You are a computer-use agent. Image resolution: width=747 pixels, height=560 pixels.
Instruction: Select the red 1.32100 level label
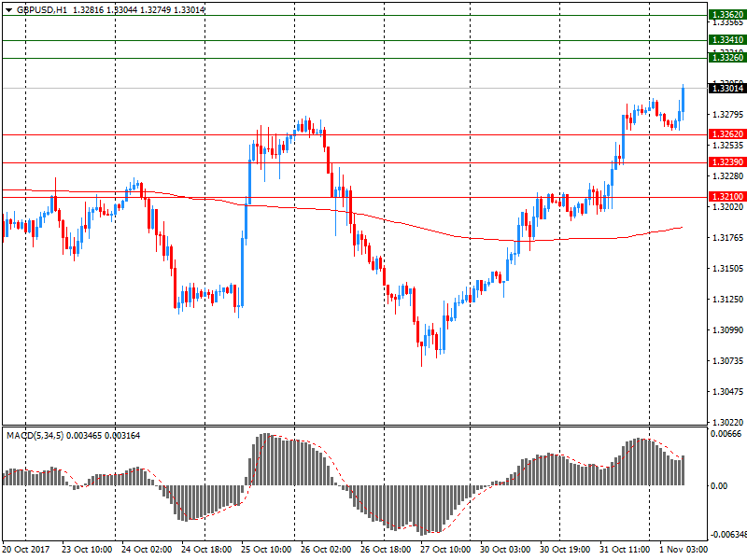[727, 197]
